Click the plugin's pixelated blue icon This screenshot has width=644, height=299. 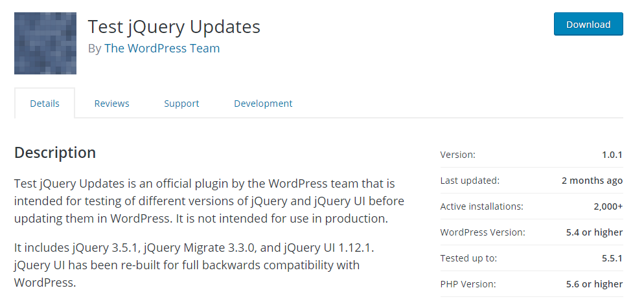click(45, 43)
